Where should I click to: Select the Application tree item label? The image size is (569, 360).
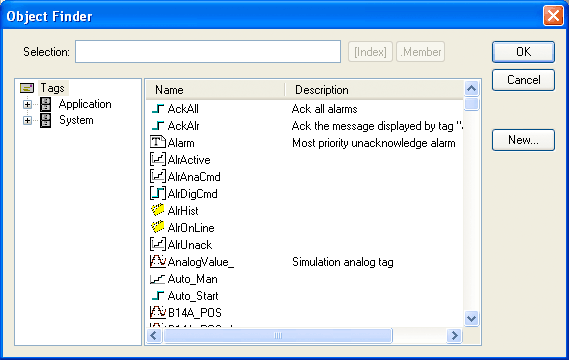pyautogui.click(x=85, y=104)
